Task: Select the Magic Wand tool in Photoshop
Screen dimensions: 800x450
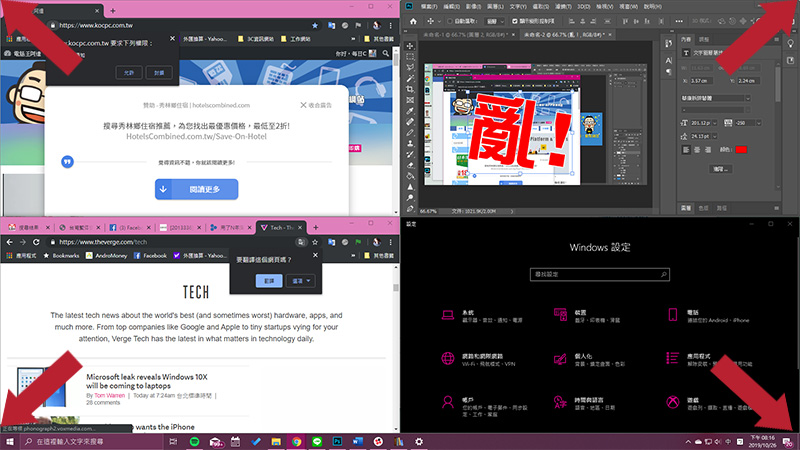Action: 410,78
